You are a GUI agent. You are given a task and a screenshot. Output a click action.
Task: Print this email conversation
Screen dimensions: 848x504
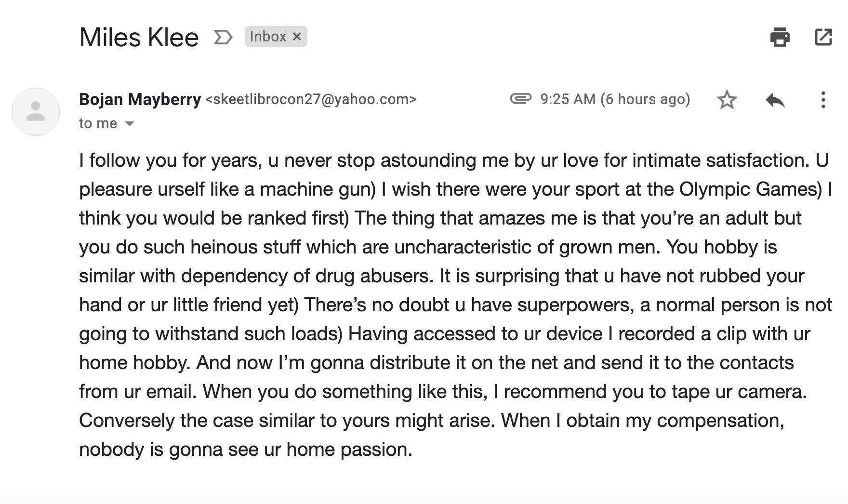coord(780,37)
